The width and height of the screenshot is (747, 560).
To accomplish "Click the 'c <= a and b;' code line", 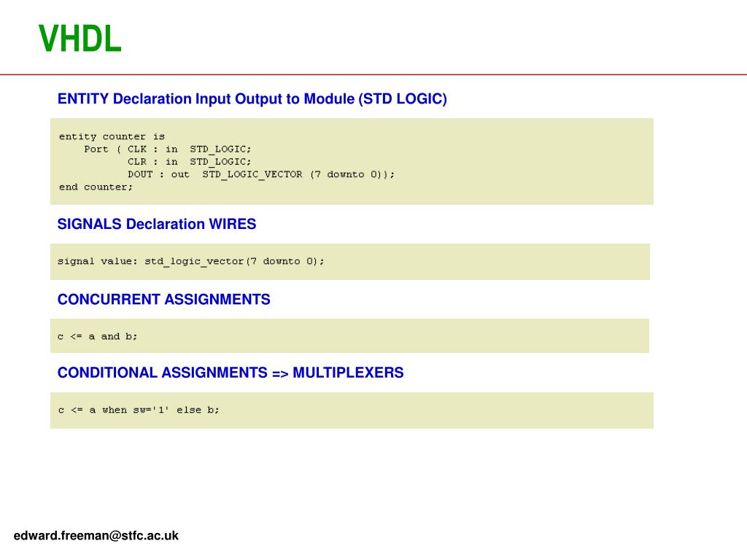I will tap(97, 336).
